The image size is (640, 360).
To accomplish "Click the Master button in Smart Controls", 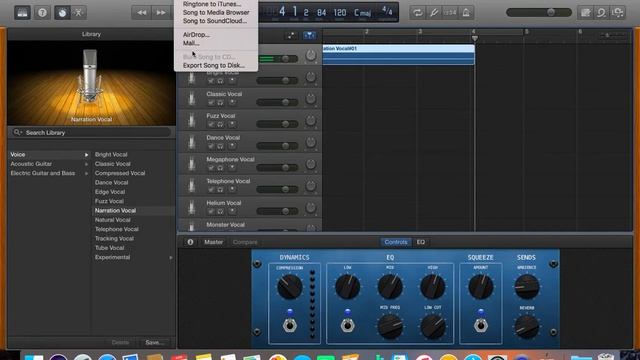I will pos(213,242).
